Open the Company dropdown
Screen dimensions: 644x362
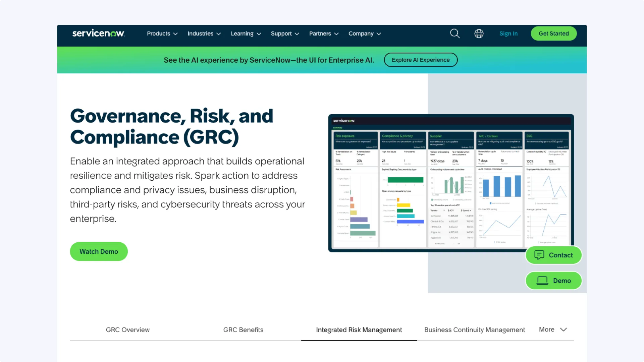point(365,34)
